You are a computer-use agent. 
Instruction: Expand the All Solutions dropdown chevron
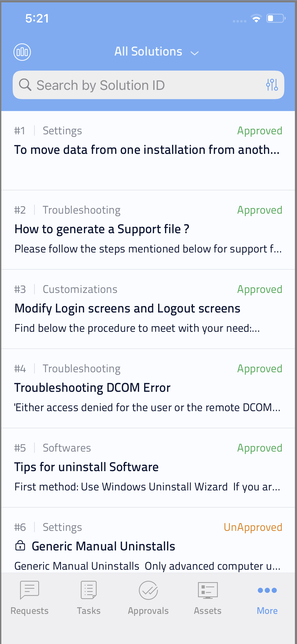click(195, 53)
